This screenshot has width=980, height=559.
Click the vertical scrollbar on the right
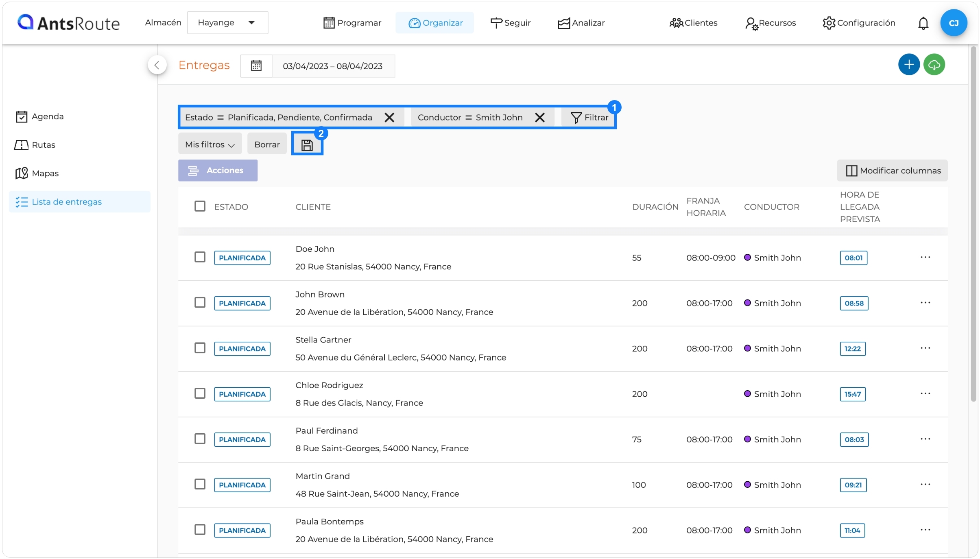[x=973, y=224]
